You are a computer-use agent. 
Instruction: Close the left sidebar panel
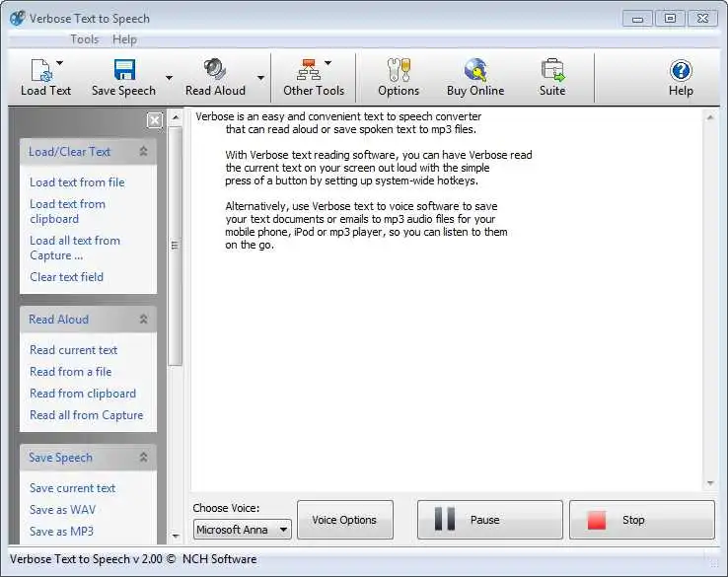[155, 120]
